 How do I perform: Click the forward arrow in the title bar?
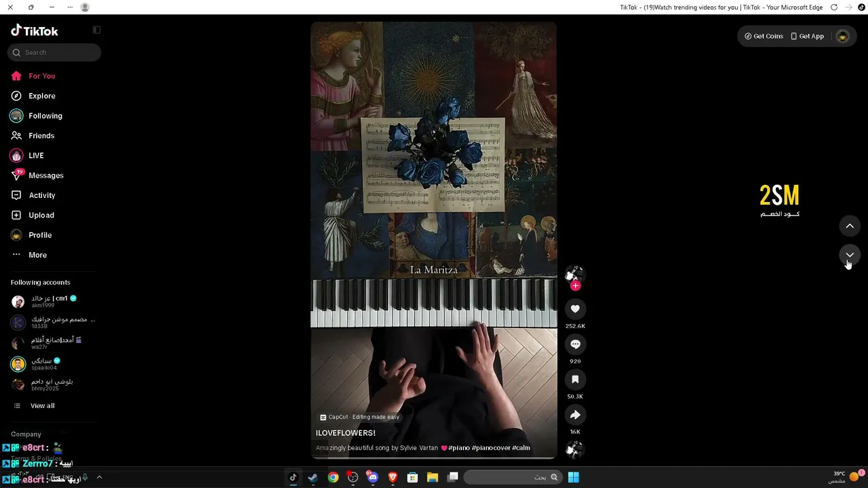[848, 7]
